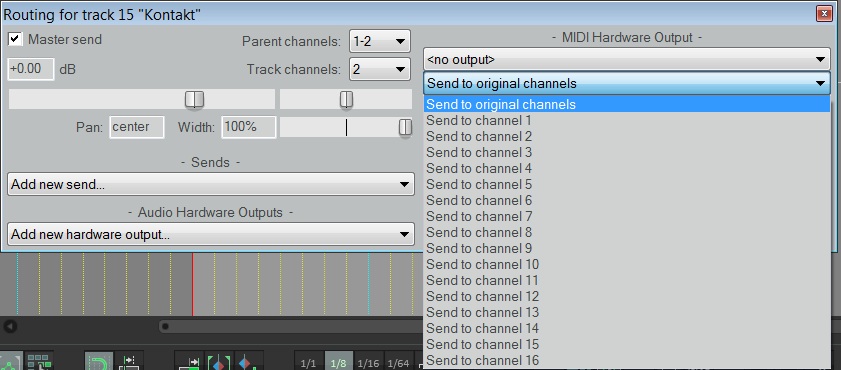Click the track volume slider handle
This screenshot has height=370, width=841.
[195, 99]
